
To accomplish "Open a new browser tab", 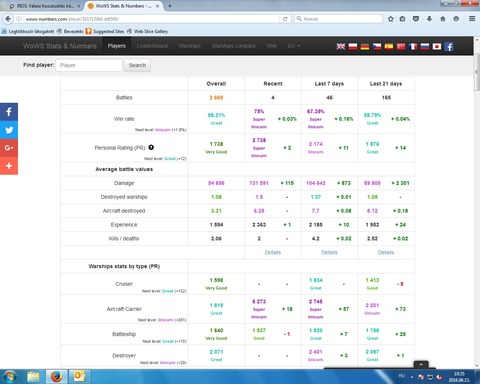I will point(170,6).
